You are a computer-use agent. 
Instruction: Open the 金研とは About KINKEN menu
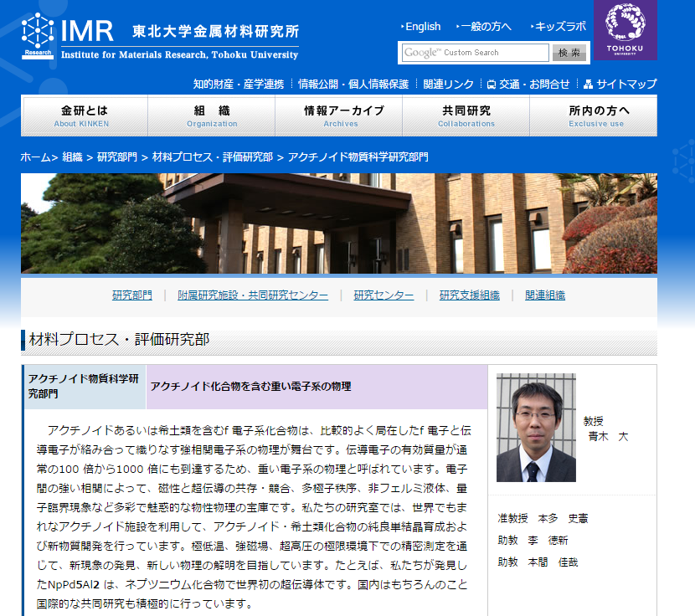85,116
